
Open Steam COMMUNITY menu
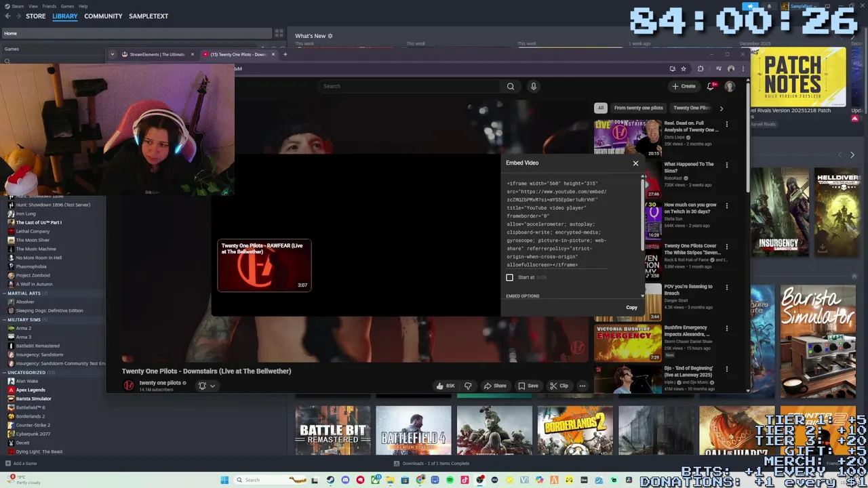103,16
